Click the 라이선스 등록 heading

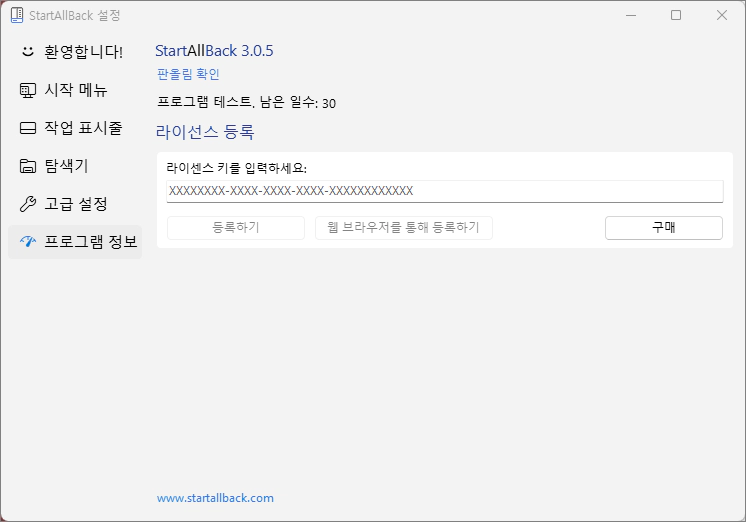tap(205, 132)
